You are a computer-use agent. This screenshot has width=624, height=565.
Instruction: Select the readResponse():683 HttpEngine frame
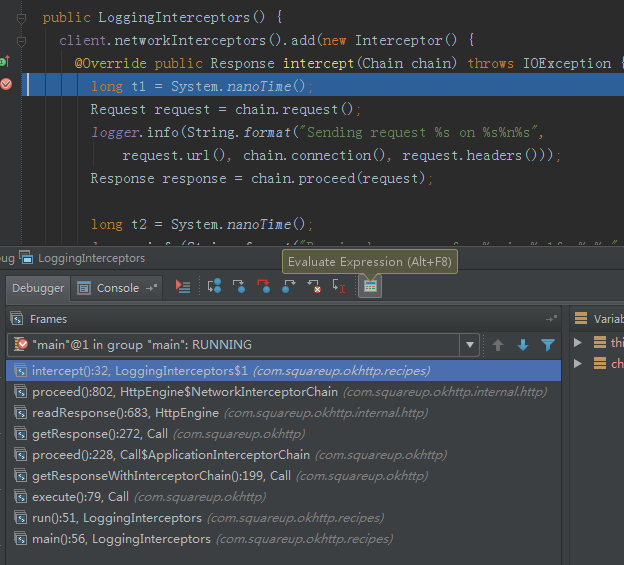coord(125,413)
